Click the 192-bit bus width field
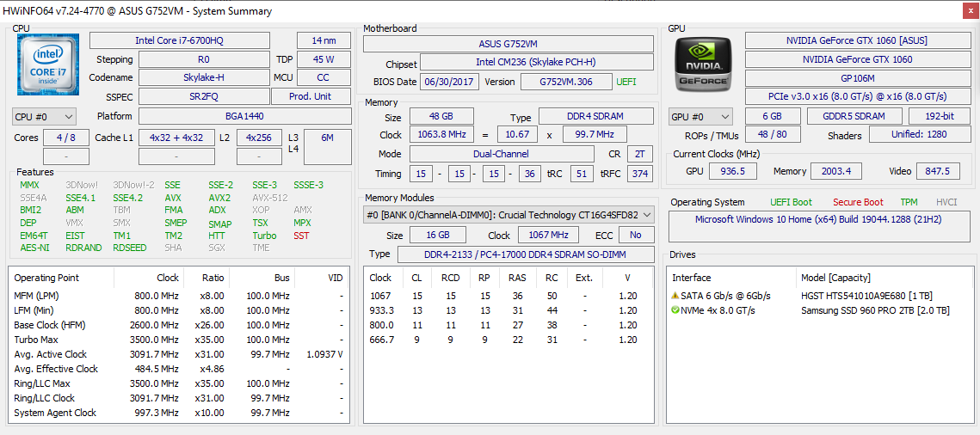Image resolution: width=980 pixels, height=435 pixels. pos(938,116)
